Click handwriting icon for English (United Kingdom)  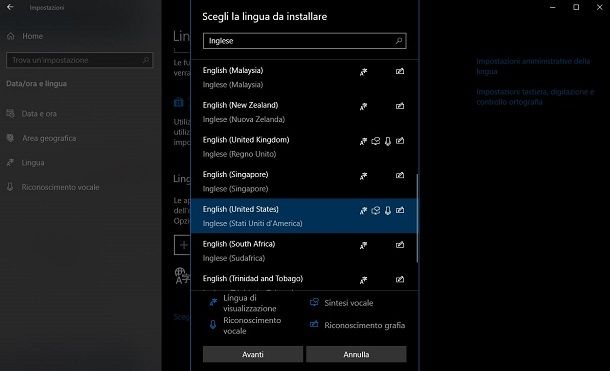pos(400,140)
